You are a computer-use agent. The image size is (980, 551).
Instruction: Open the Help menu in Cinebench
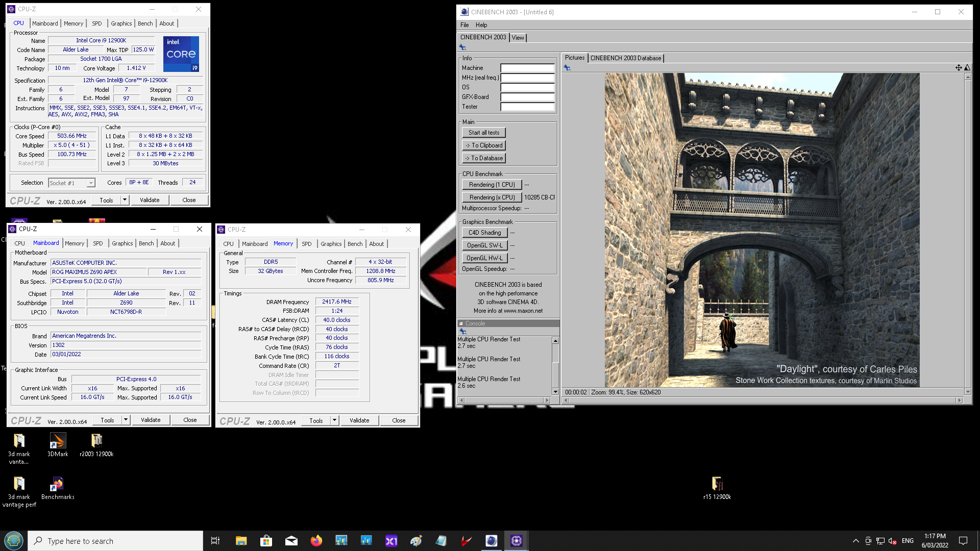(x=481, y=25)
